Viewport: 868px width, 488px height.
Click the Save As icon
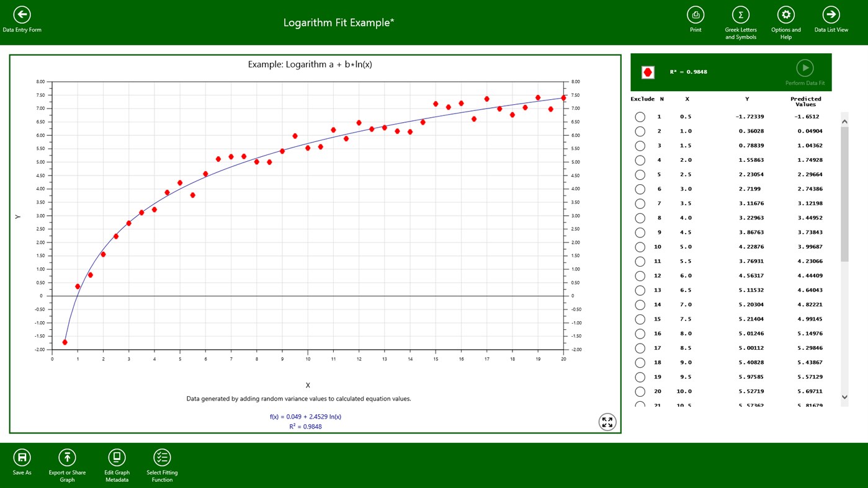22,458
